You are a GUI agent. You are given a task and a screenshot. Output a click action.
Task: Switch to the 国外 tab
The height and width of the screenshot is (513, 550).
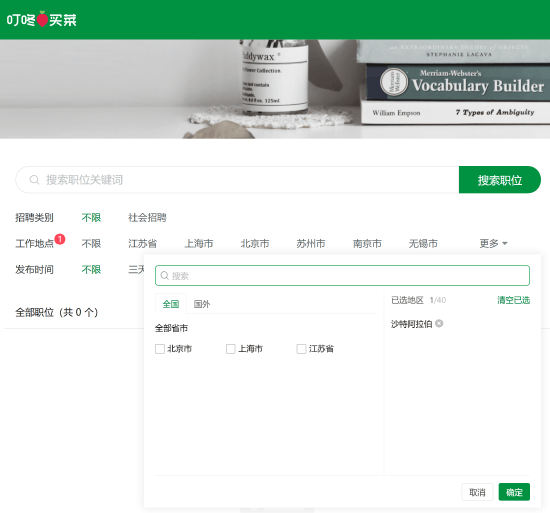202,304
